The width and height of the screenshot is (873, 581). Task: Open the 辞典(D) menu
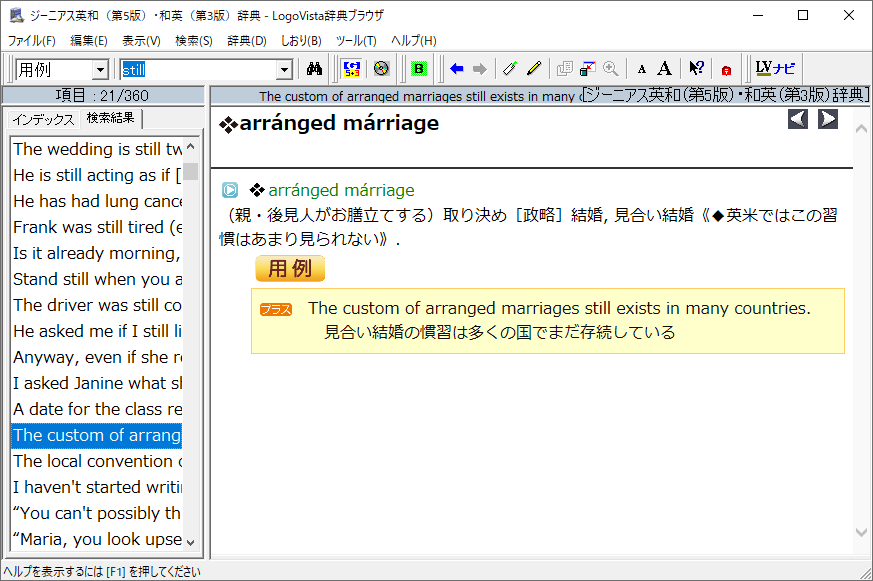coord(247,41)
